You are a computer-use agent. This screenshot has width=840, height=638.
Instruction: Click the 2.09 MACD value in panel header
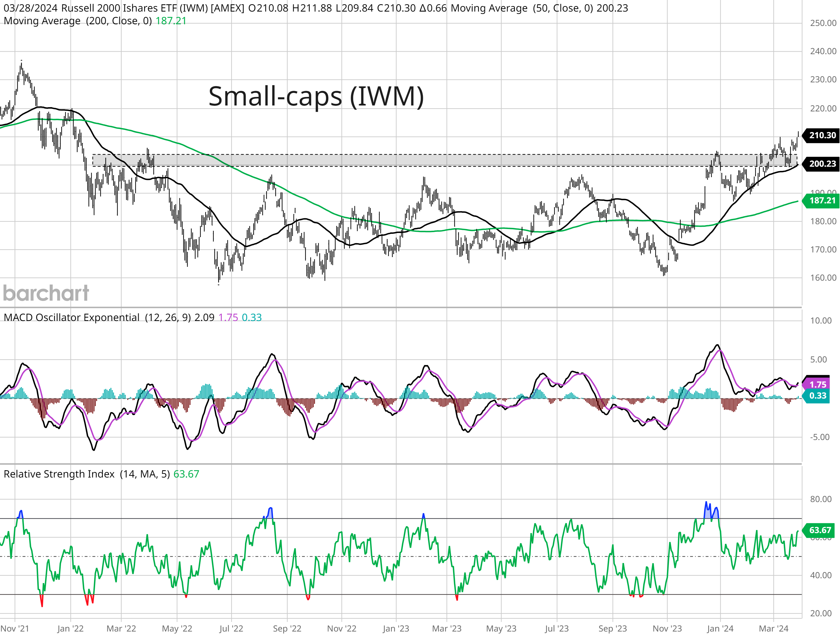coord(204,318)
